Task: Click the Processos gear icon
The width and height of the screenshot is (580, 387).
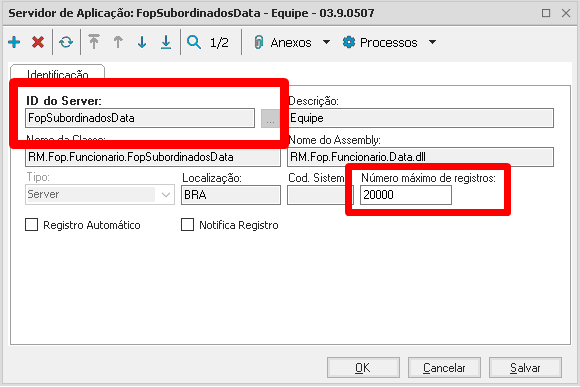Action: click(348, 42)
